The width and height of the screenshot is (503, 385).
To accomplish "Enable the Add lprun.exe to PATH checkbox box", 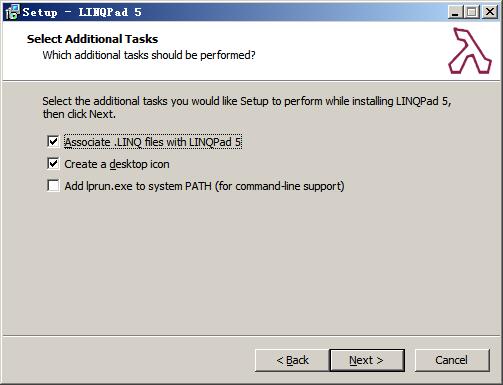I will click(x=53, y=186).
